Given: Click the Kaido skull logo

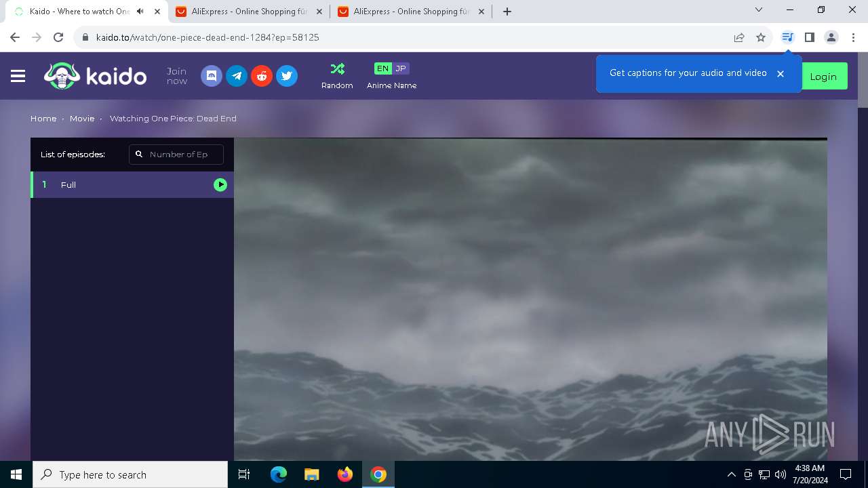Looking at the screenshot, I should coord(96,76).
